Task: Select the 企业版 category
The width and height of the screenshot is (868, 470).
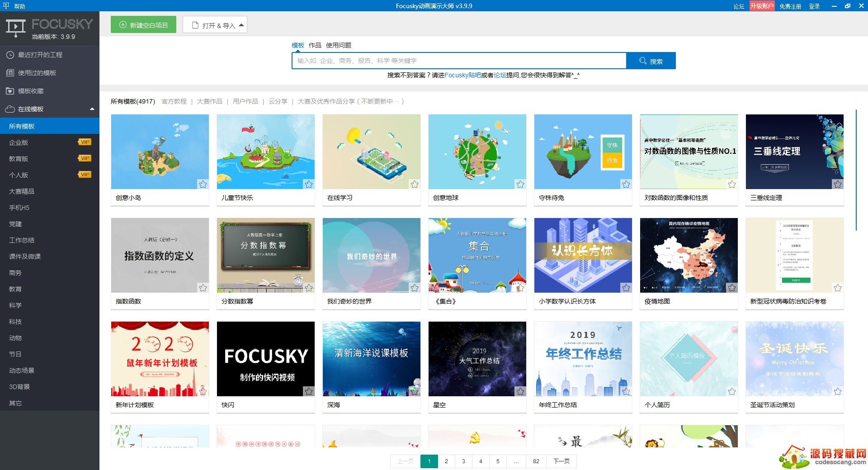Action: click(x=50, y=142)
